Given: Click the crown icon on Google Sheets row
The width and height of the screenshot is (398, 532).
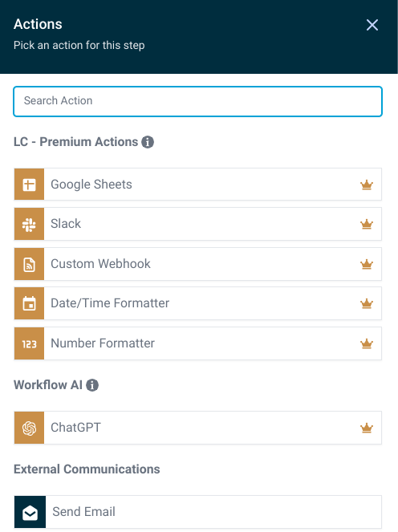Looking at the screenshot, I should point(367,185).
